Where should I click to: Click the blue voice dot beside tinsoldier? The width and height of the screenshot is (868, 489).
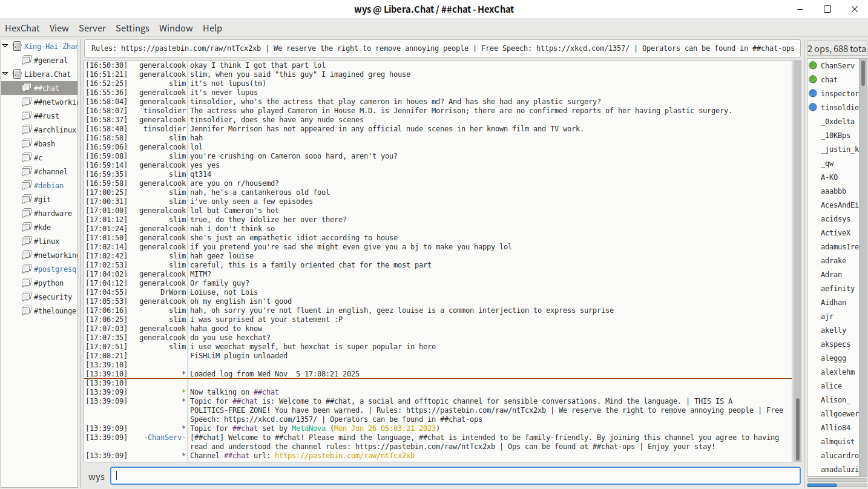[813, 107]
